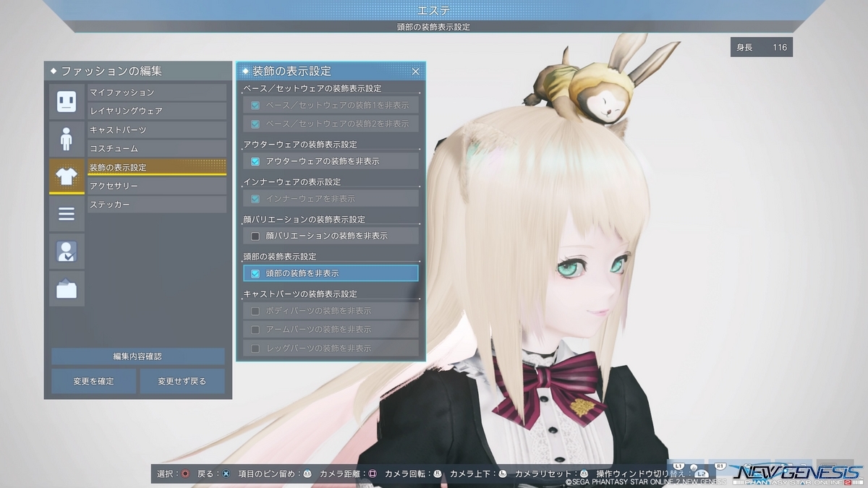Screen dimensions: 868x488
Task: Click the circle button icon next to 選択
Action: [x=186, y=474]
